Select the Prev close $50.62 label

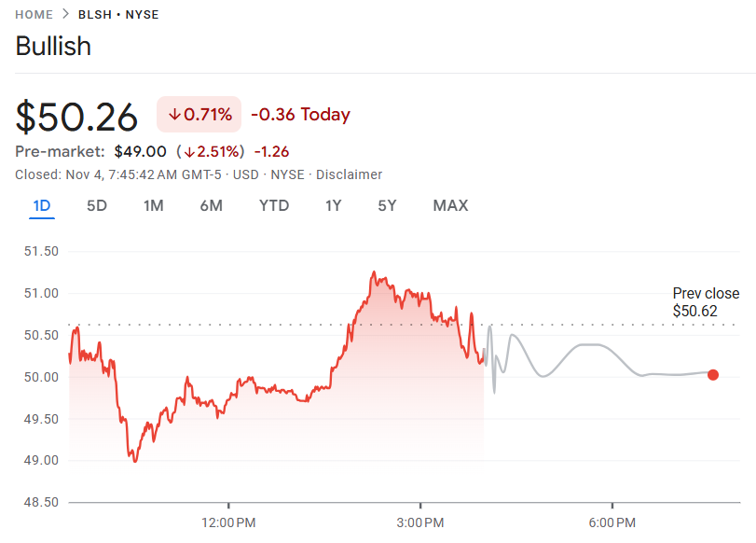706,303
